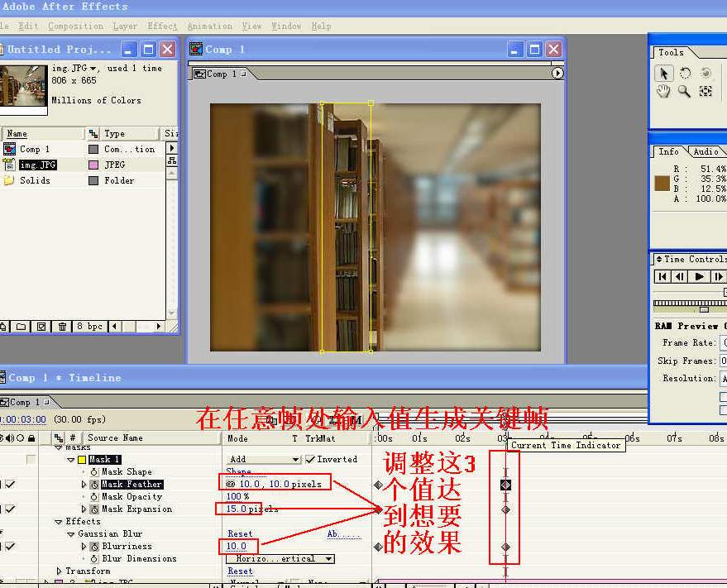The width and height of the screenshot is (727, 588).
Task: Select the Rotation tool
Action: (685, 74)
